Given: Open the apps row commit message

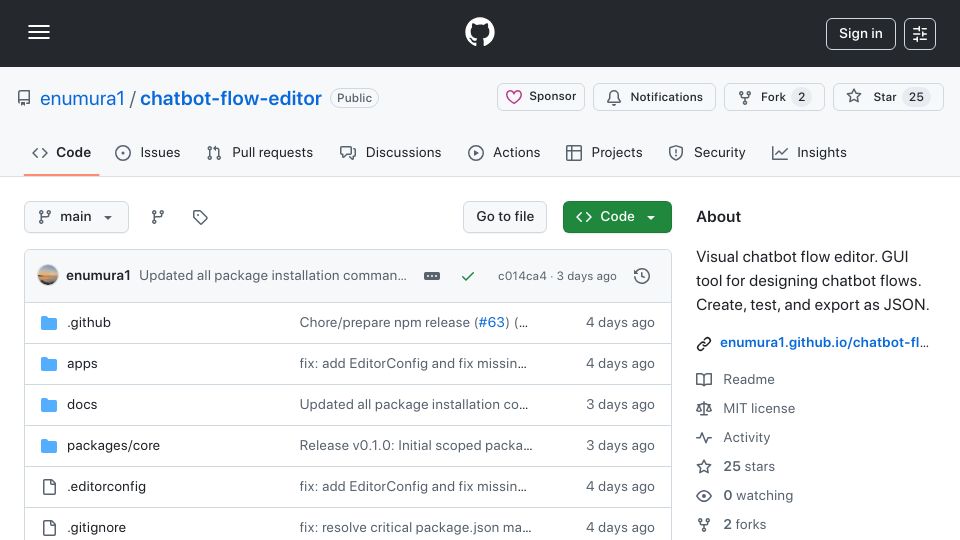Looking at the screenshot, I should click(x=413, y=364).
